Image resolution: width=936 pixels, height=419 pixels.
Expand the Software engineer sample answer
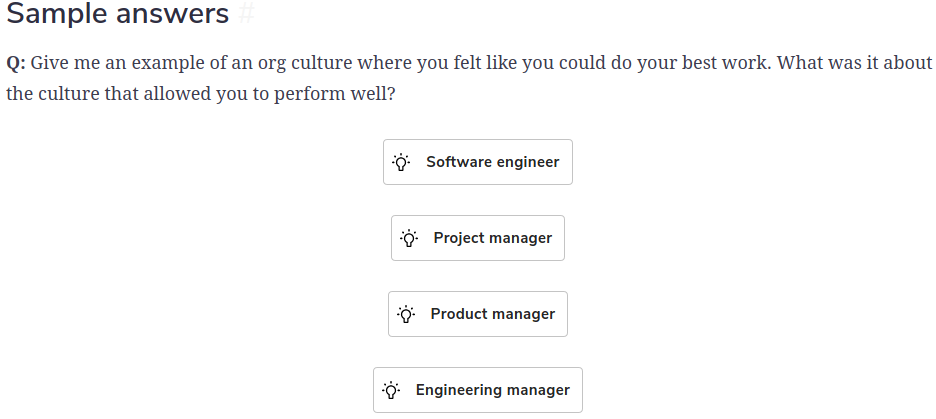(x=478, y=162)
